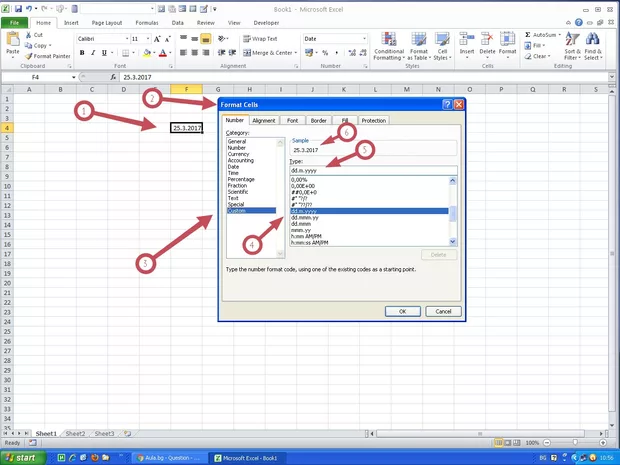Click the Windows Start button
This screenshot has height=465, width=620.
click(x=26, y=457)
